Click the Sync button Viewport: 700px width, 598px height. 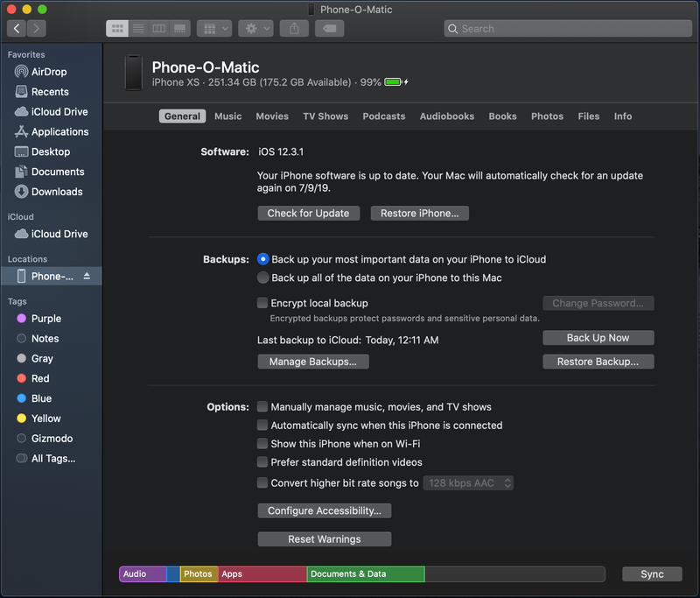click(x=652, y=573)
